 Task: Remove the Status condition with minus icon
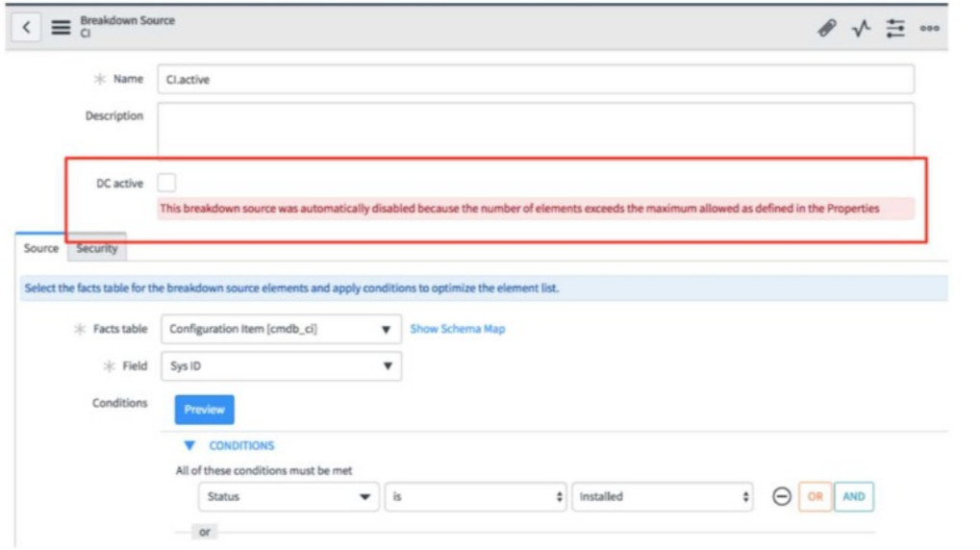pyautogui.click(x=782, y=497)
